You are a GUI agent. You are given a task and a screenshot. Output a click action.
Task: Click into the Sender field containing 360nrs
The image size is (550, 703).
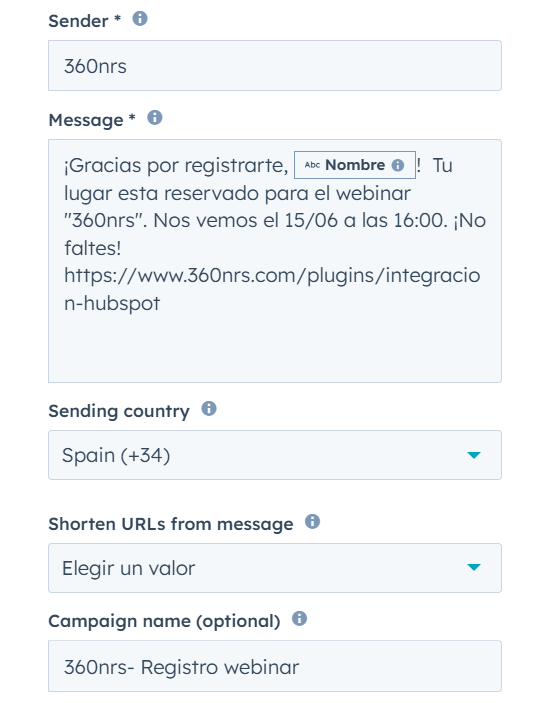coord(275,65)
